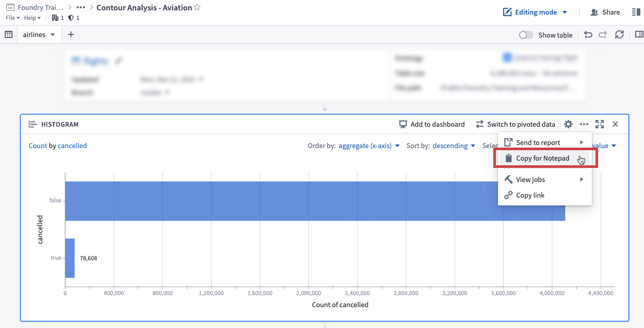Click the histogram's three-dot more actions icon

click(584, 124)
